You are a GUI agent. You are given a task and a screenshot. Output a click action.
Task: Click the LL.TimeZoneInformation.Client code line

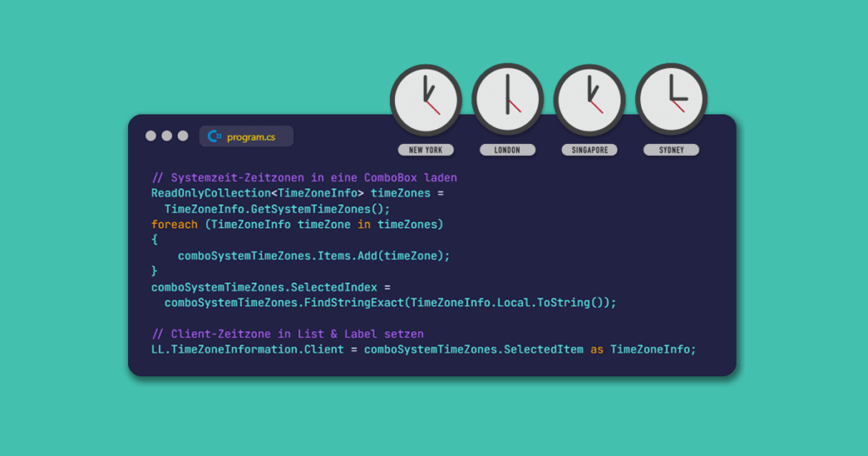click(423, 349)
